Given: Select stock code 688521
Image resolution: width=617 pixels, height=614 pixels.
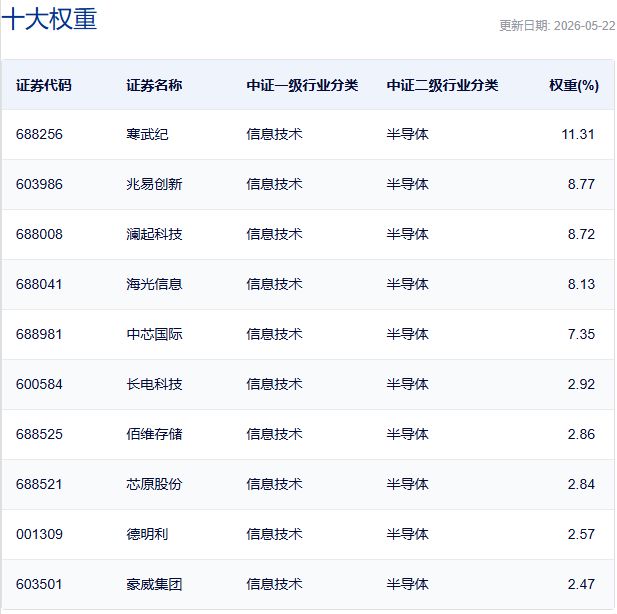Looking at the screenshot, I should [x=39, y=484].
